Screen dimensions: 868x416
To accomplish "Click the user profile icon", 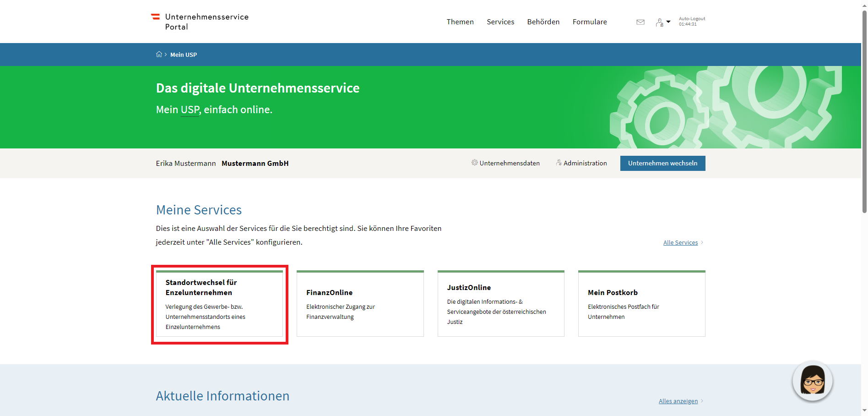I will (x=659, y=22).
